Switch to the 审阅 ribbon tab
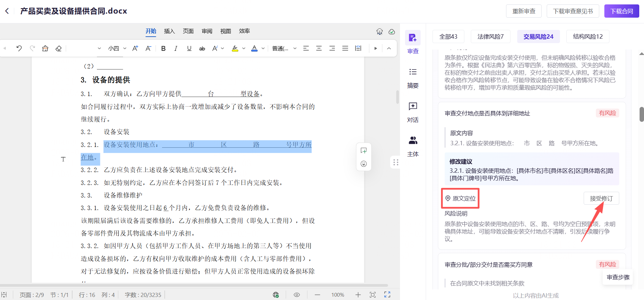 pyautogui.click(x=207, y=31)
